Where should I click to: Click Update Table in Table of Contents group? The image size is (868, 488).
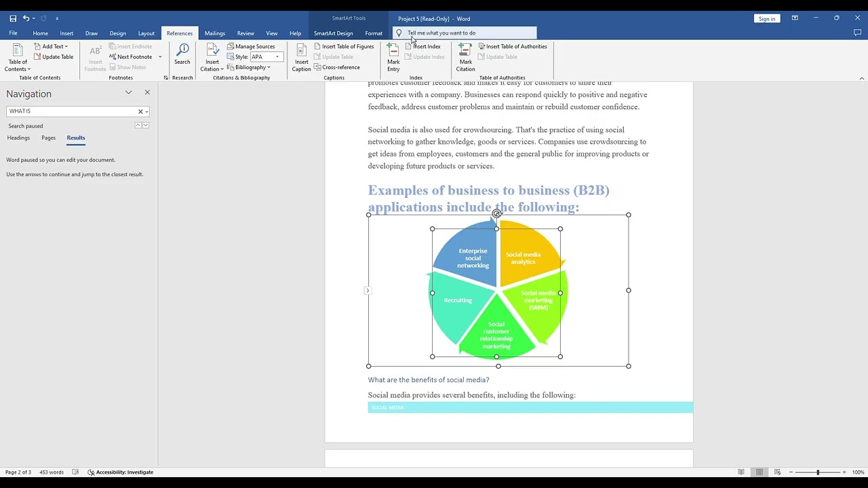tap(54, 57)
